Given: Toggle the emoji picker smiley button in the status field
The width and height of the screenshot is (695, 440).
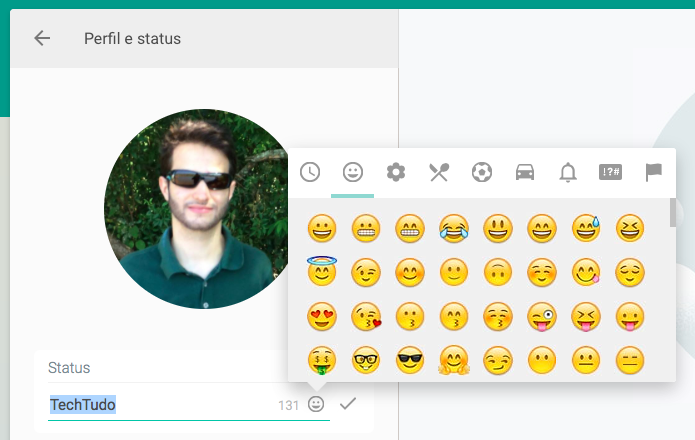Looking at the screenshot, I should coord(316,404).
